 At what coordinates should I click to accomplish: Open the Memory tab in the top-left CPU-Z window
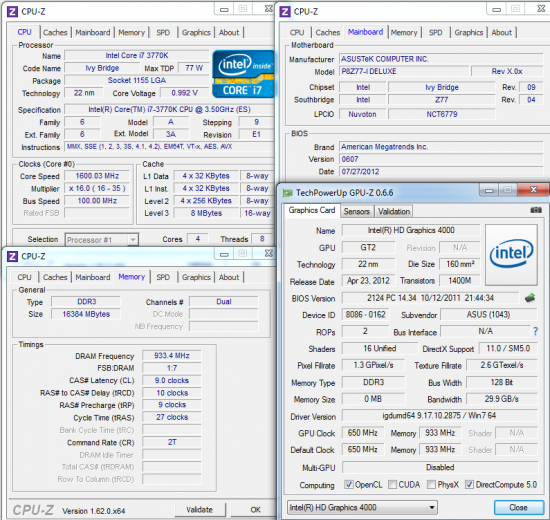(132, 33)
